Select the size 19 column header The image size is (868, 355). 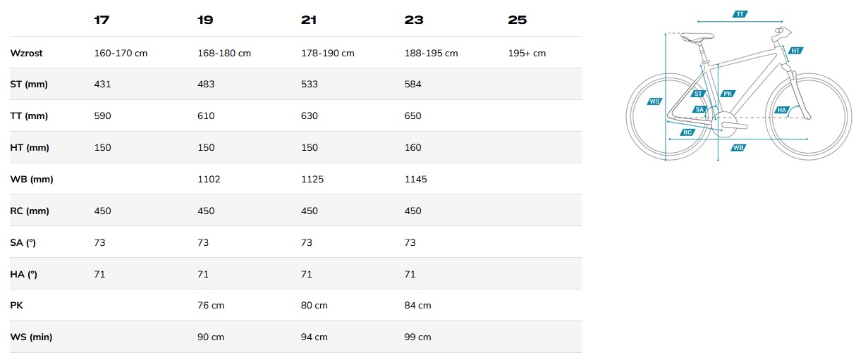pos(205,20)
